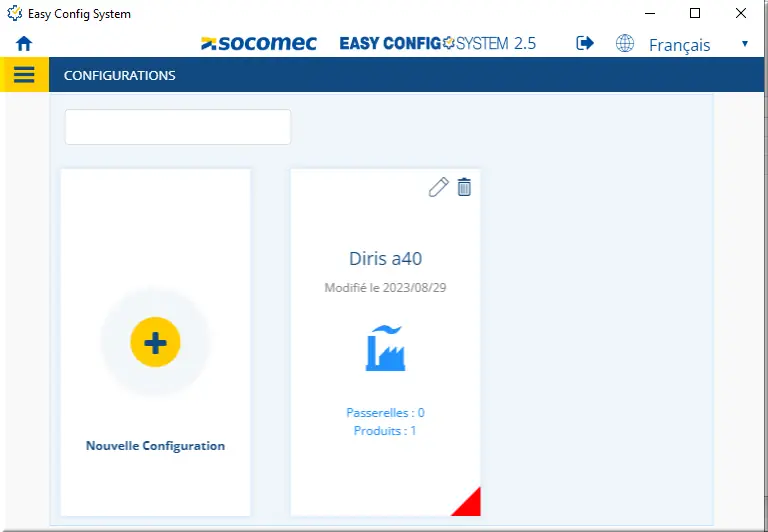The height and width of the screenshot is (532, 768).
Task: Click the Produits : 1 text
Action: (385, 431)
